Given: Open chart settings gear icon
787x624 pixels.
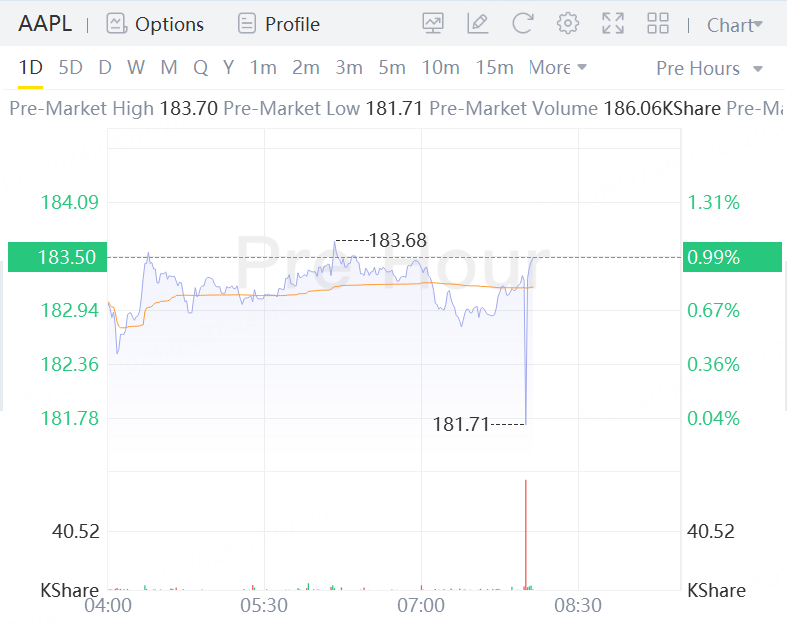Looking at the screenshot, I should 568,24.
